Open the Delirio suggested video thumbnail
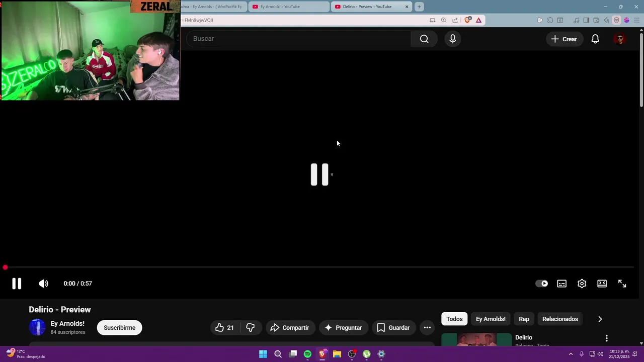This screenshot has height=362, width=644. click(476, 340)
